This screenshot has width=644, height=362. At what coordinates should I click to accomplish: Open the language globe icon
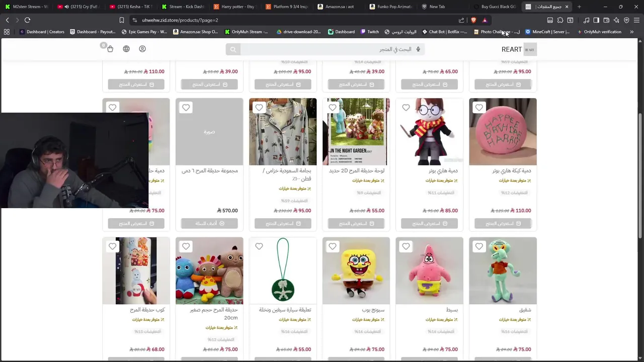126,49
